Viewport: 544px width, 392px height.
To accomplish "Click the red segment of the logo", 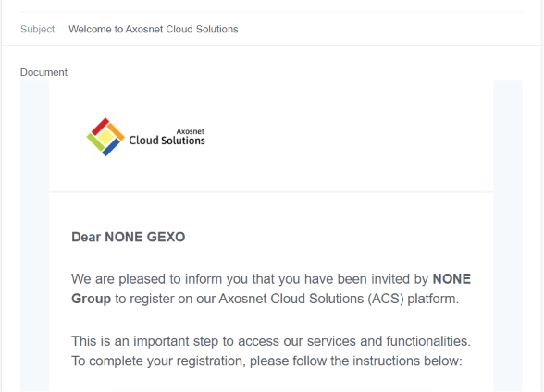I will (100, 126).
